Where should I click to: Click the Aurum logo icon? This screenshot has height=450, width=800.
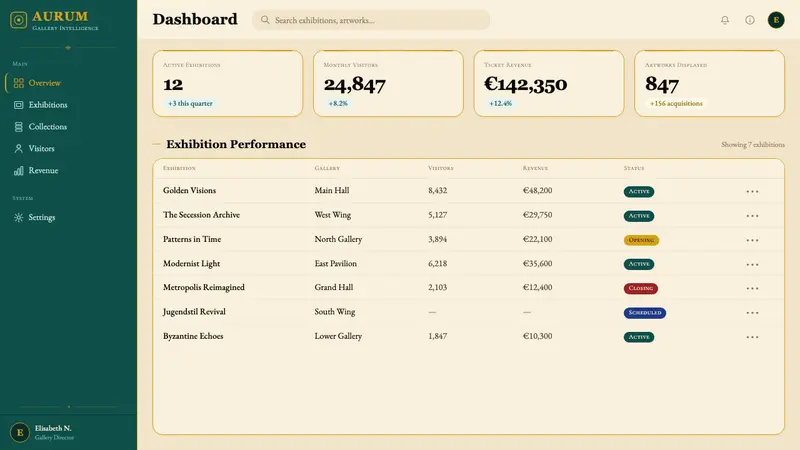coord(18,20)
